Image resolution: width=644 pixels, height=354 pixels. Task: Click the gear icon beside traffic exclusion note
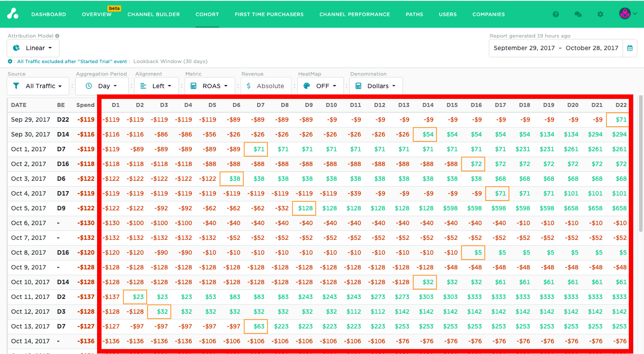[10, 61]
